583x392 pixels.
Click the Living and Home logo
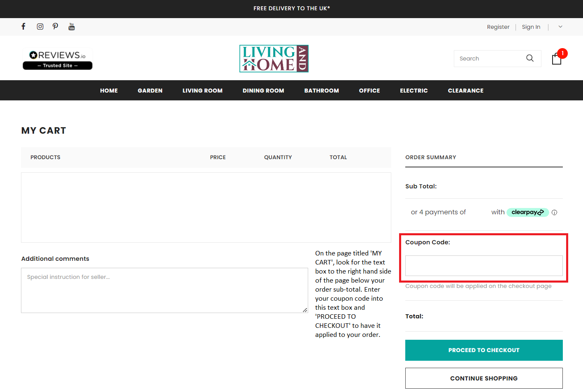tap(274, 58)
